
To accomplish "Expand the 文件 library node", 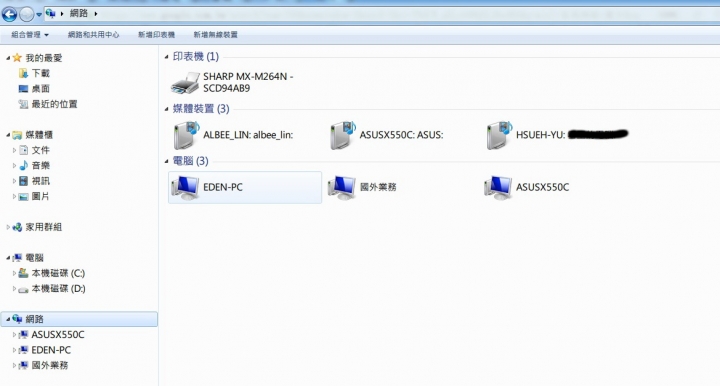I will coord(14,150).
